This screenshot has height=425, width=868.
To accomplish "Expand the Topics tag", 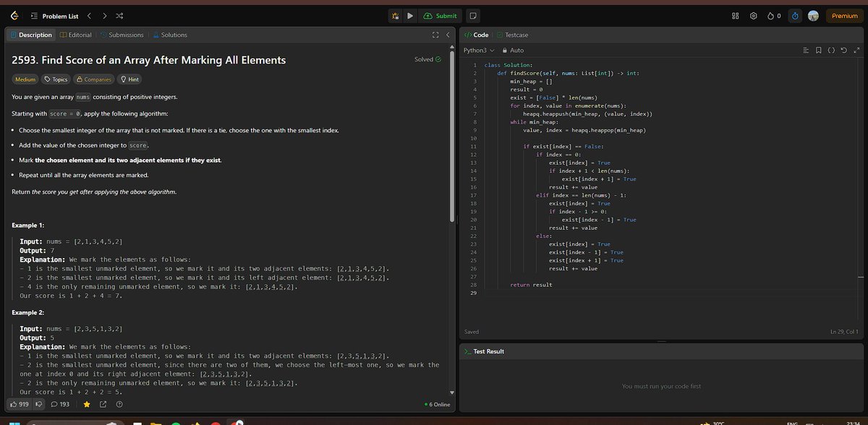I will point(56,80).
